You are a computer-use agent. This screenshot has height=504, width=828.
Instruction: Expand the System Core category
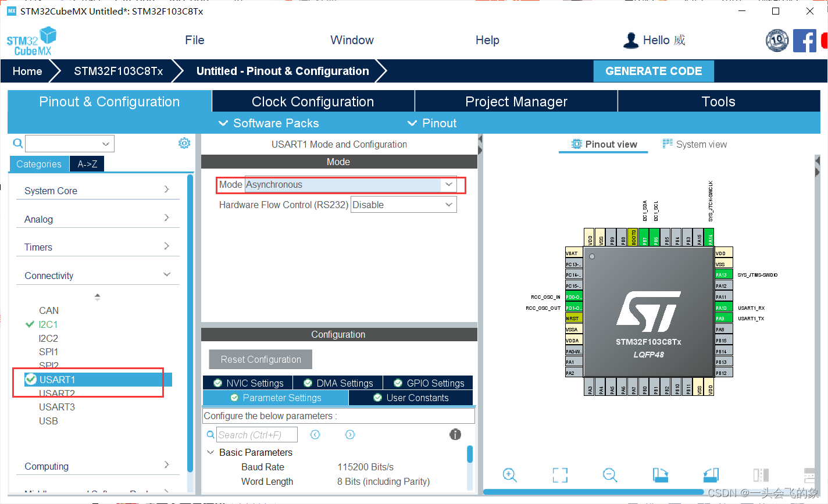[51, 191]
